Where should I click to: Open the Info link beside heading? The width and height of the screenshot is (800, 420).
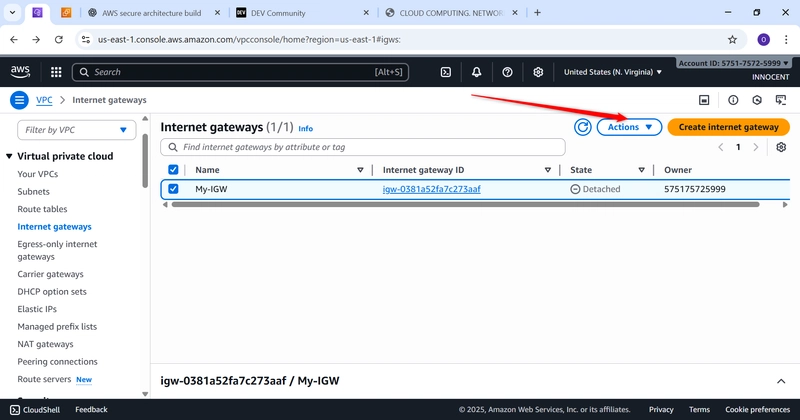point(306,129)
